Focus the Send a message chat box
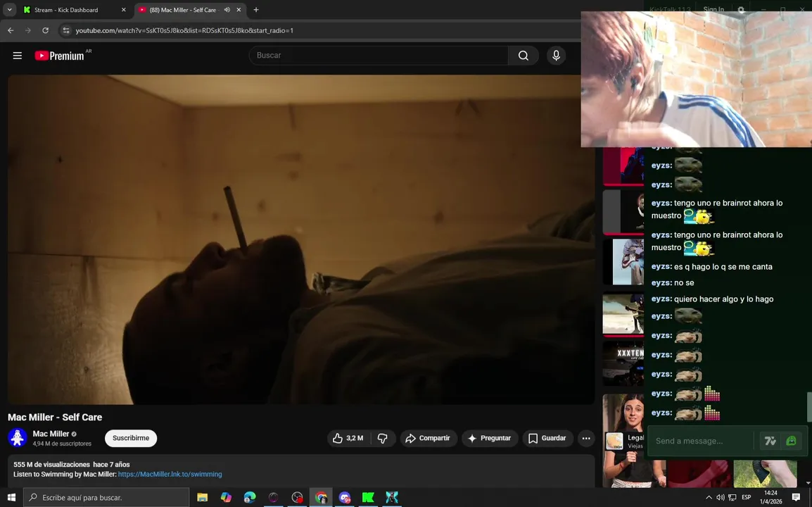The height and width of the screenshot is (507, 812). pyautogui.click(x=701, y=442)
